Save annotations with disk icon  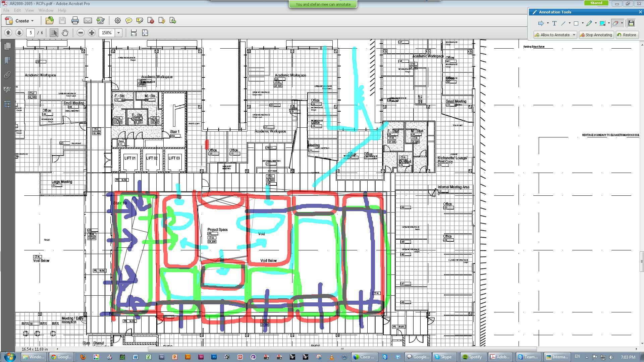(631, 23)
